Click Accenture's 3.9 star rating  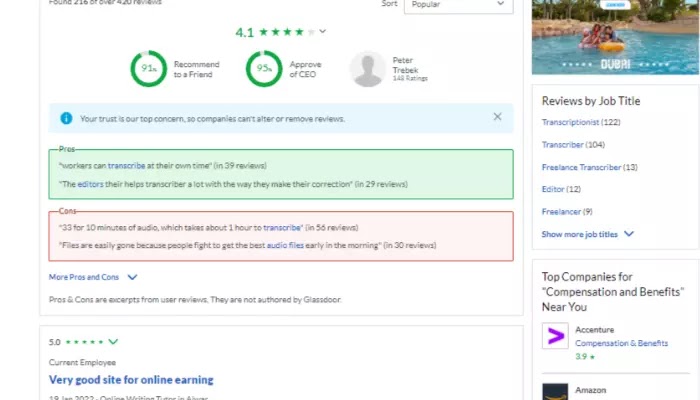coord(585,357)
